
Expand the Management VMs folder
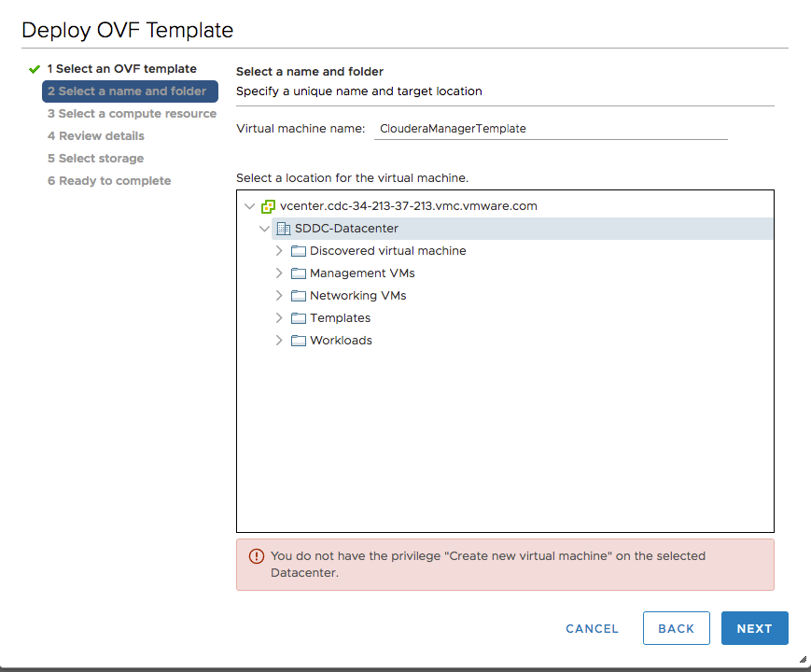click(279, 273)
